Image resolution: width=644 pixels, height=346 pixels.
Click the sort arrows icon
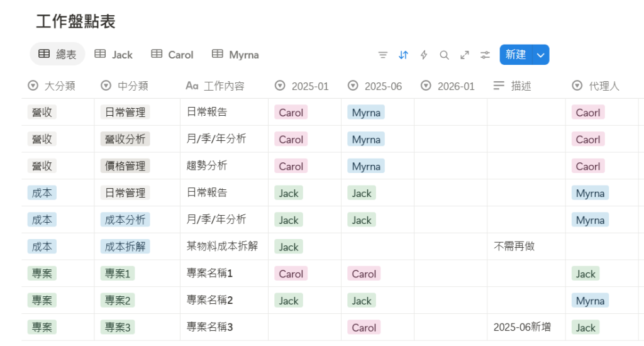pos(404,55)
